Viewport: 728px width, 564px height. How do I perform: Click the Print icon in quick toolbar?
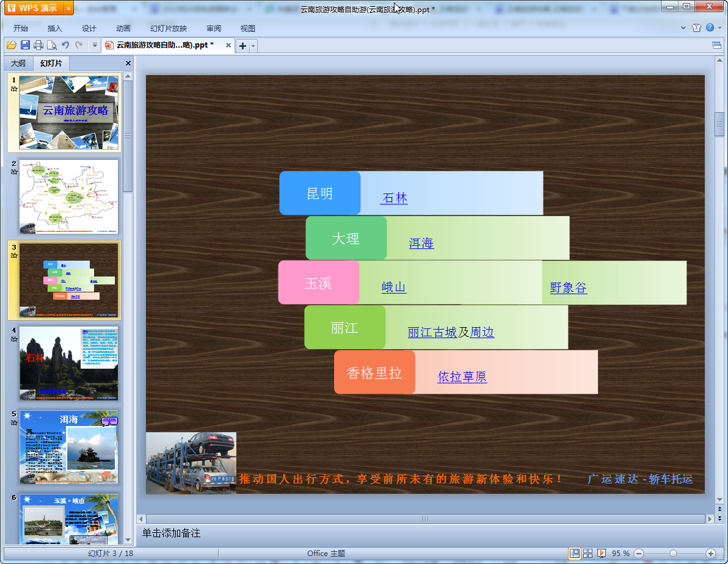coord(38,45)
